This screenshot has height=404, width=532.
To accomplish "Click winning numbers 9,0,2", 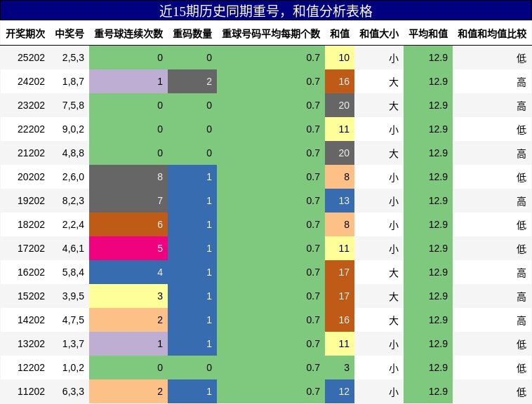I will pyautogui.click(x=73, y=129).
